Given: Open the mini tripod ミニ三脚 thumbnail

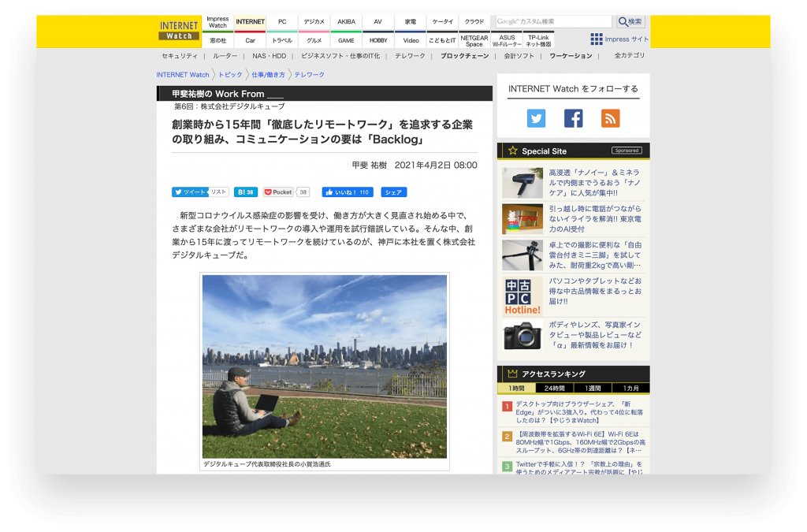Looking at the screenshot, I should (523, 255).
